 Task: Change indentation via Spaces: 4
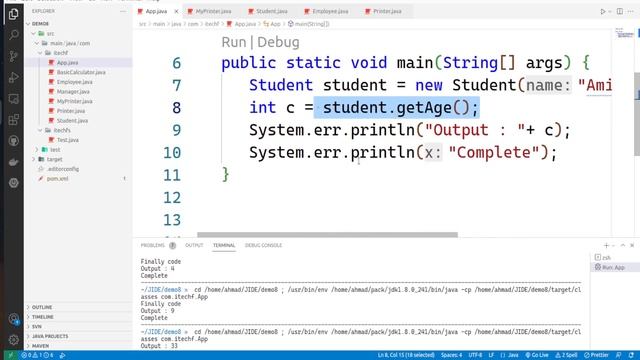pos(451,355)
